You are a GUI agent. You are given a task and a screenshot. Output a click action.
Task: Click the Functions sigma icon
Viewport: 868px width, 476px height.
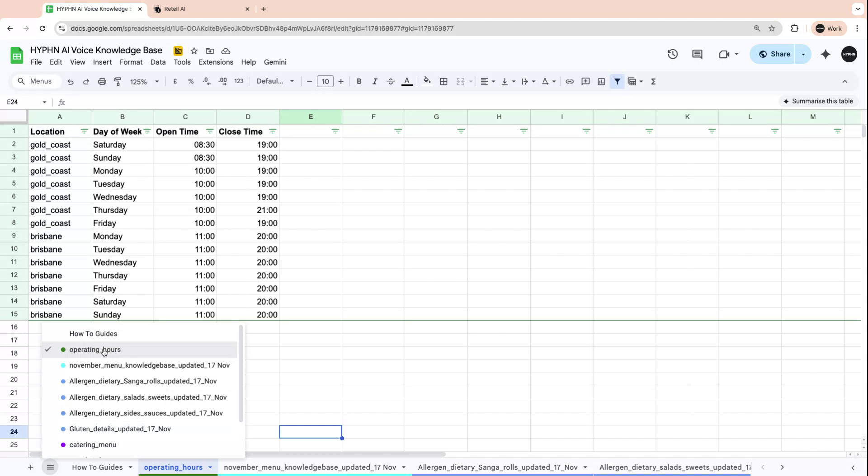pos(653,81)
